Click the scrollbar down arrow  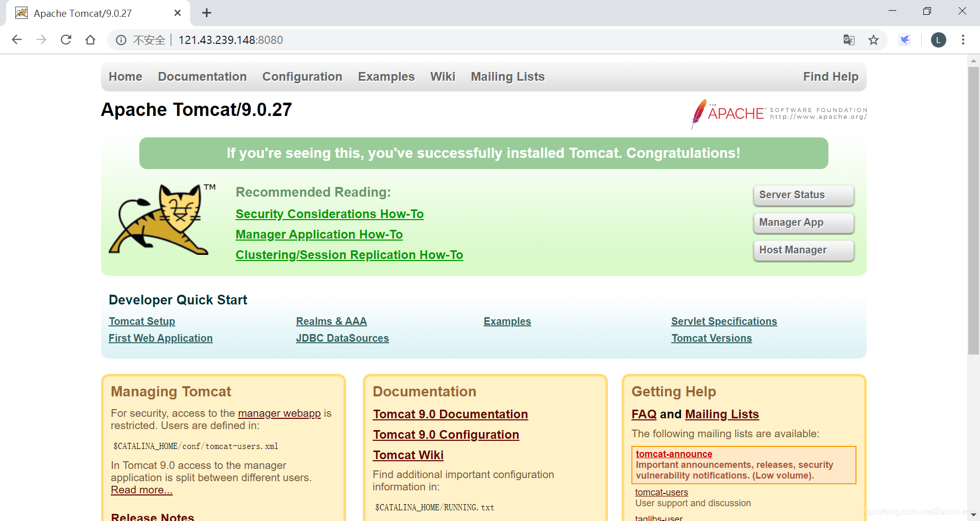[973, 514]
